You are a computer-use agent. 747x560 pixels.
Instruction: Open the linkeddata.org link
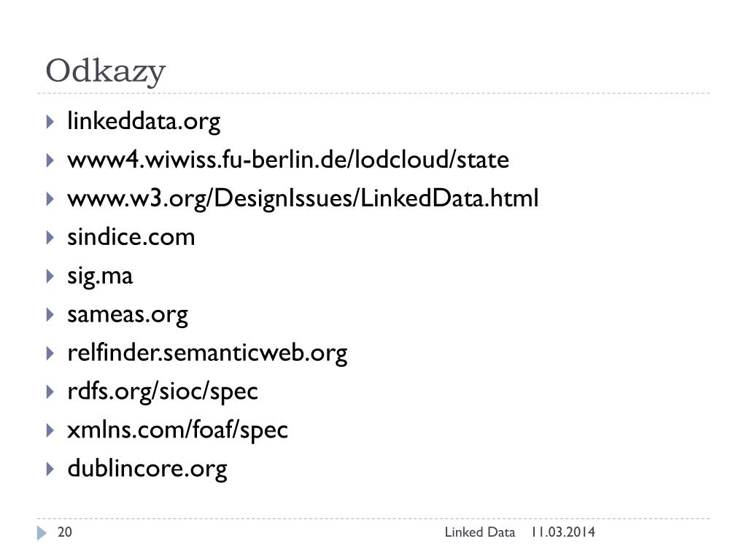click(x=144, y=122)
